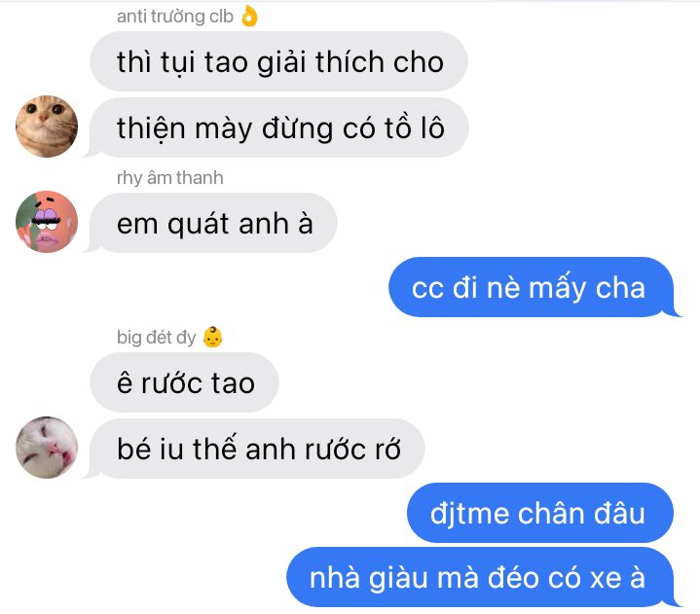This screenshot has height=614, width=700.
Task: Click the word 'rước' in 'ê rước tao'
Action: pyautogui.click(x=172, y=383)
